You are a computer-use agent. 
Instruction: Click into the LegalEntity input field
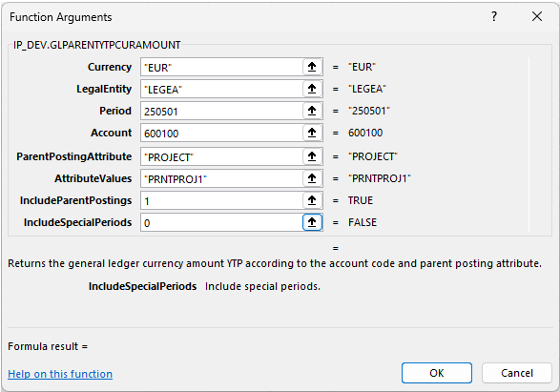click(x=221, y=89)
